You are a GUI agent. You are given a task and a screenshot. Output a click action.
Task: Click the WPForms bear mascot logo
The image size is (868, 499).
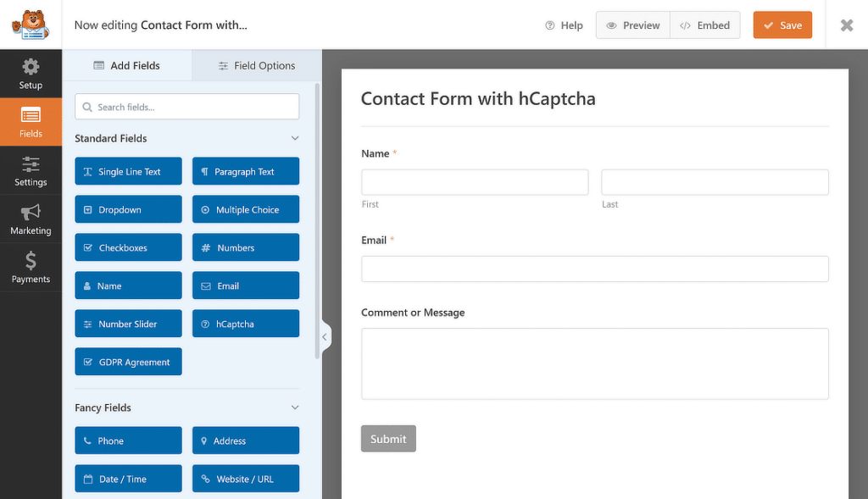coord(31,25)
